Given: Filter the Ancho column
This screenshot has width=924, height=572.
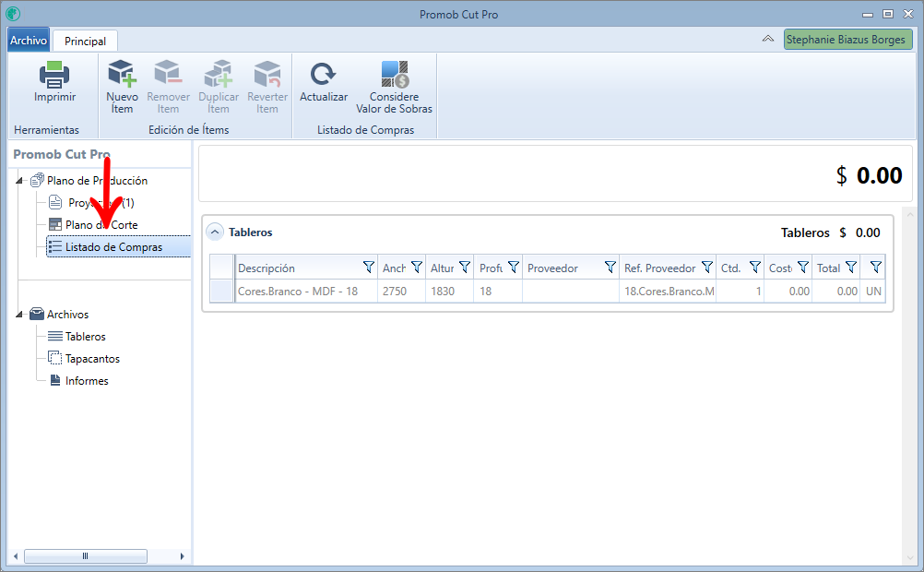Looking at the screenshot, I should pyautogui.click(x=417, y=268).
